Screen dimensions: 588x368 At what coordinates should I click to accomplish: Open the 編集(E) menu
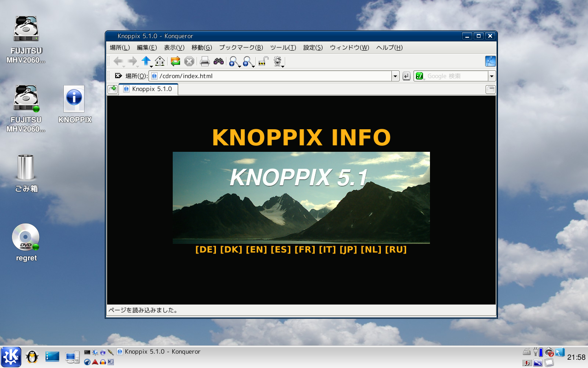click(147, 47)
